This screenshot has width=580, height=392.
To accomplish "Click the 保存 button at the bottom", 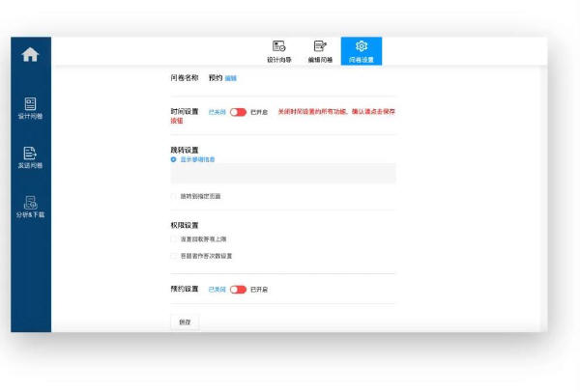I will (185, 322).
